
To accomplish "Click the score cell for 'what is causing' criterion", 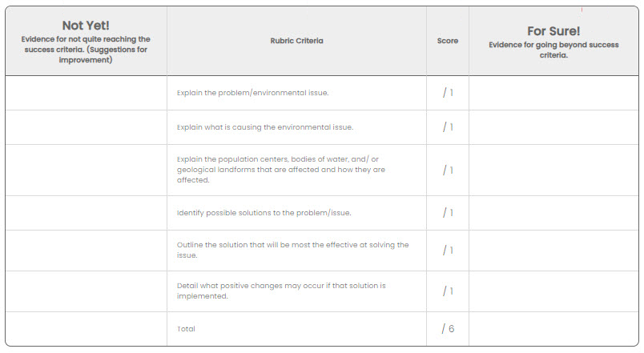I will (448, 127).
